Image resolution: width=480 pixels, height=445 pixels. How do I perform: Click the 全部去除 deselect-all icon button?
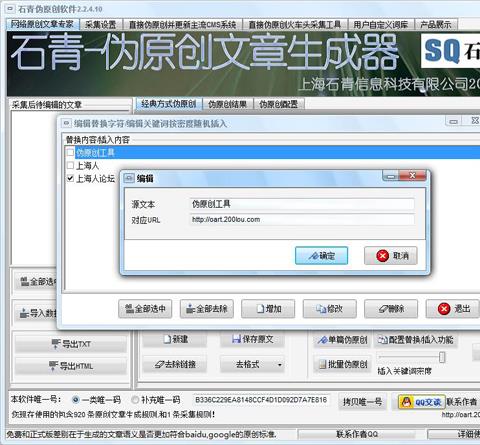pos(207,309)
